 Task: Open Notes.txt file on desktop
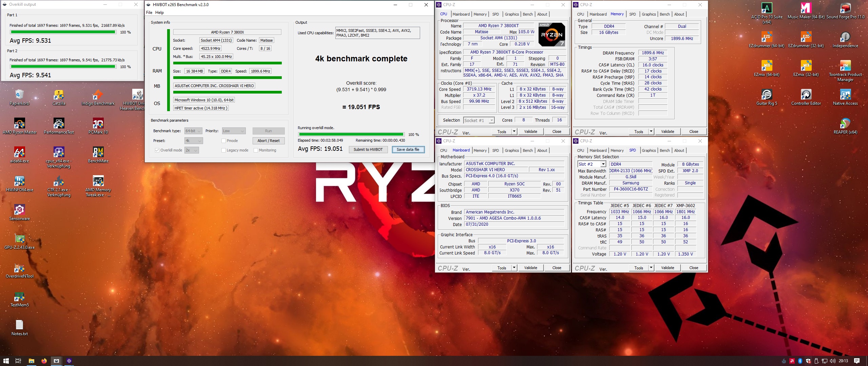(20, 328)
